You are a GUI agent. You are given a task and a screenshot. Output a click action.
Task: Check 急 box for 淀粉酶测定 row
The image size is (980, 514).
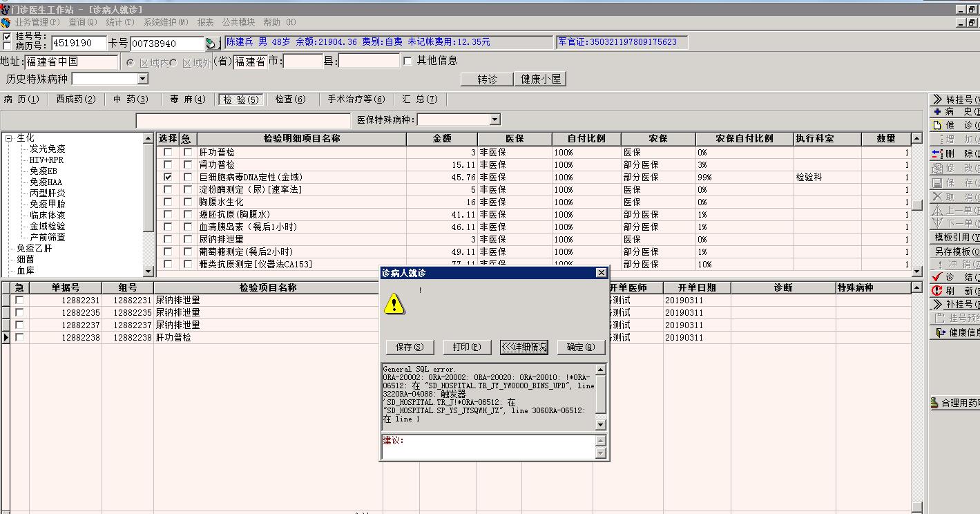pos(188,190)
